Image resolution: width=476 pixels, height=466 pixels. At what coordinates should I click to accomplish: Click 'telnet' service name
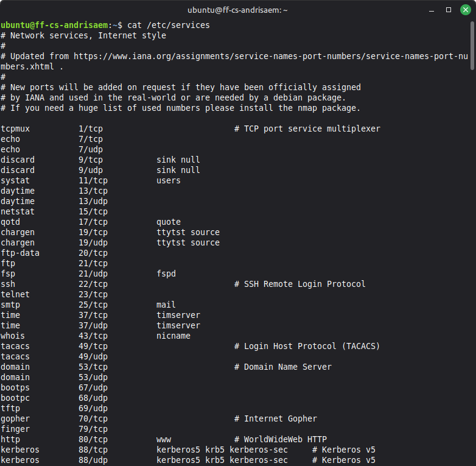15,294
